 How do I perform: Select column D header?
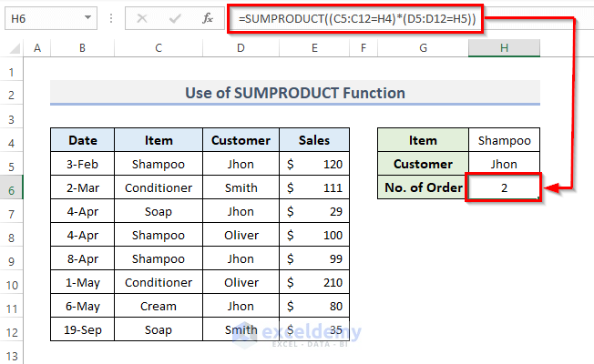click(241, 48)
